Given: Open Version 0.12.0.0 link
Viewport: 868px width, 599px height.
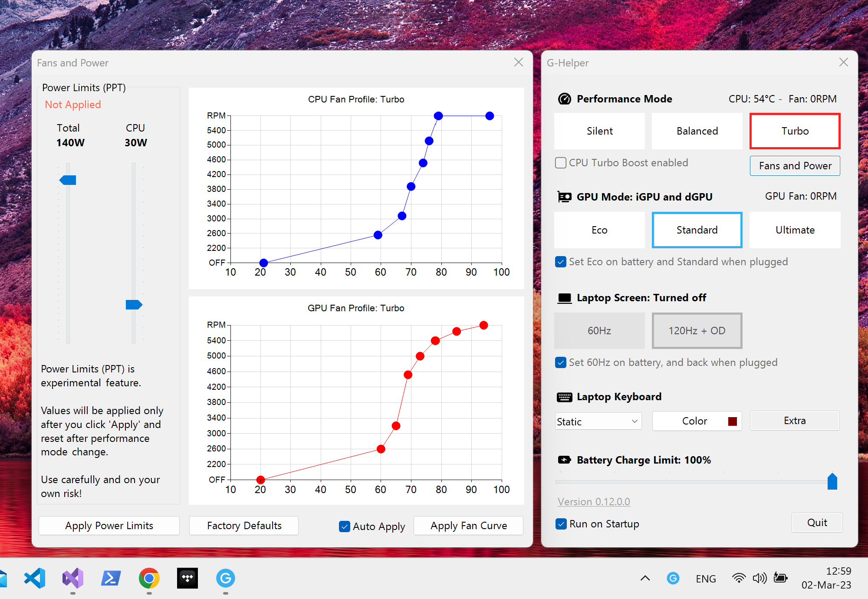Looking at the screenshot, I should tap(594, 502).
